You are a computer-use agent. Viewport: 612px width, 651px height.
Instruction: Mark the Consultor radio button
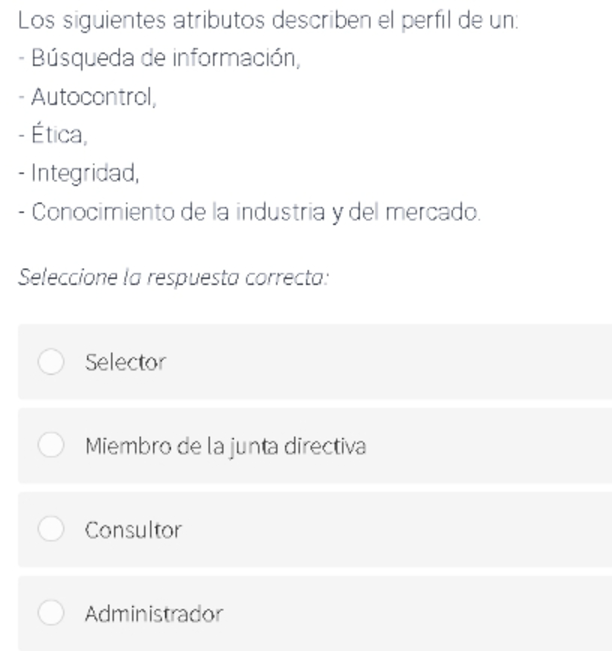tap(51, 529)
